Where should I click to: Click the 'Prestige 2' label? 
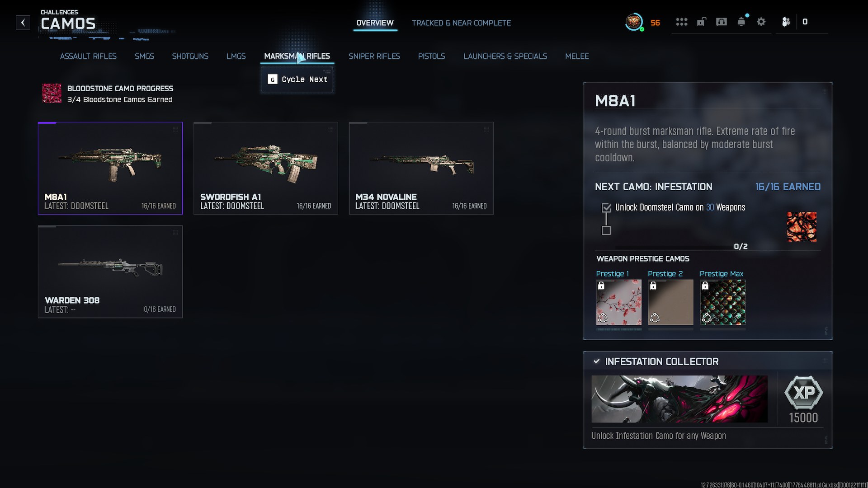tap(665, 274)
